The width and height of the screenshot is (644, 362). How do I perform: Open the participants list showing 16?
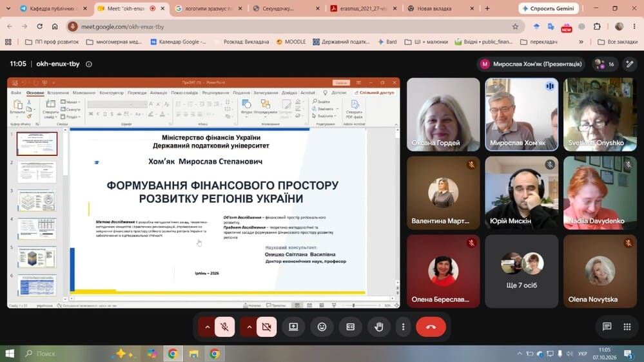coord(605,64)
